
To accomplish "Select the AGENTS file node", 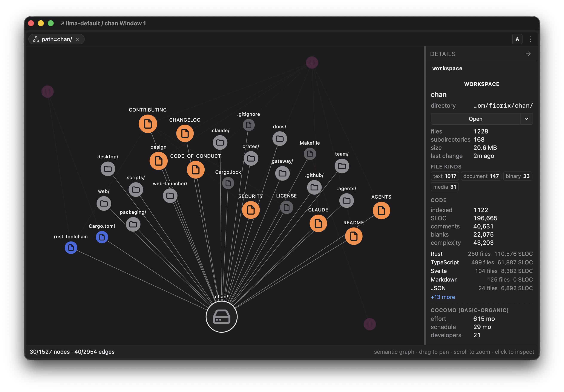I will [x=381, y=210].
